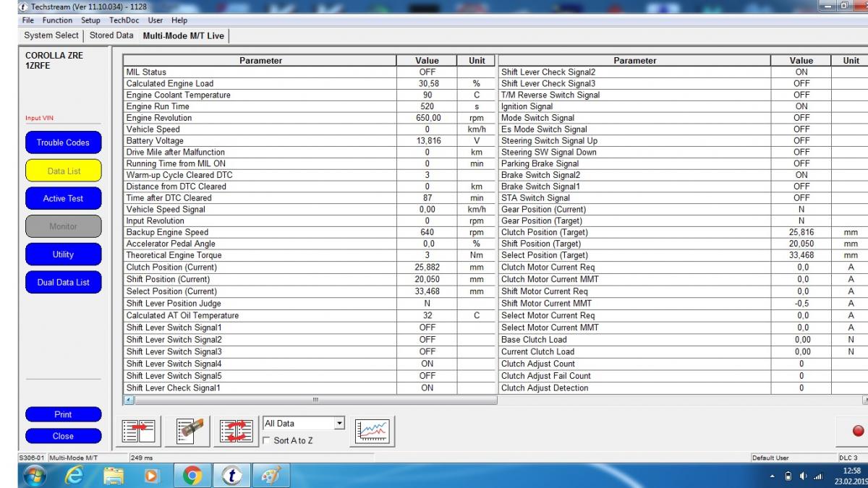Select the Engine Coolant Temperature row
The image size is (868, 488).
pyautogui.click(x=310, y=95)
